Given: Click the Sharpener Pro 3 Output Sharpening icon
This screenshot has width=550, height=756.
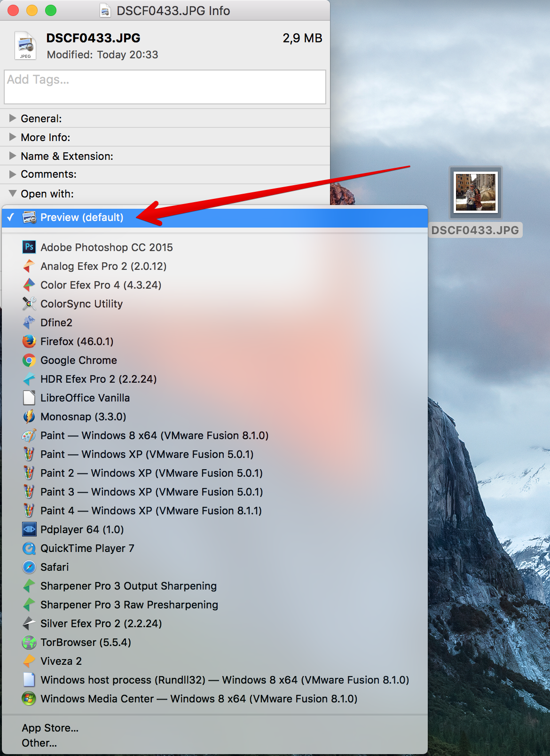Looking at the screenshot, I should [x=29, y=586].
